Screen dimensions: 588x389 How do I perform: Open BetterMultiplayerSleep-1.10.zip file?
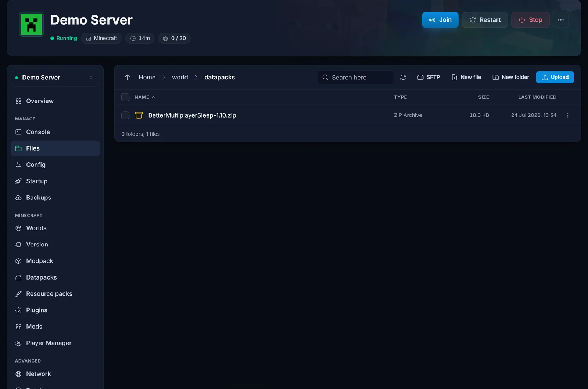[x=192, y=115]
